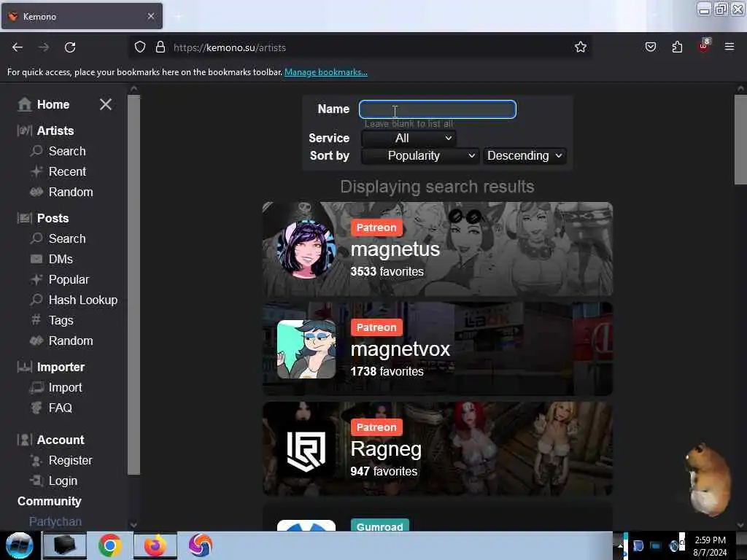Open the Firefox hamburger menu
Screen dimensions: 747x560
729,47
